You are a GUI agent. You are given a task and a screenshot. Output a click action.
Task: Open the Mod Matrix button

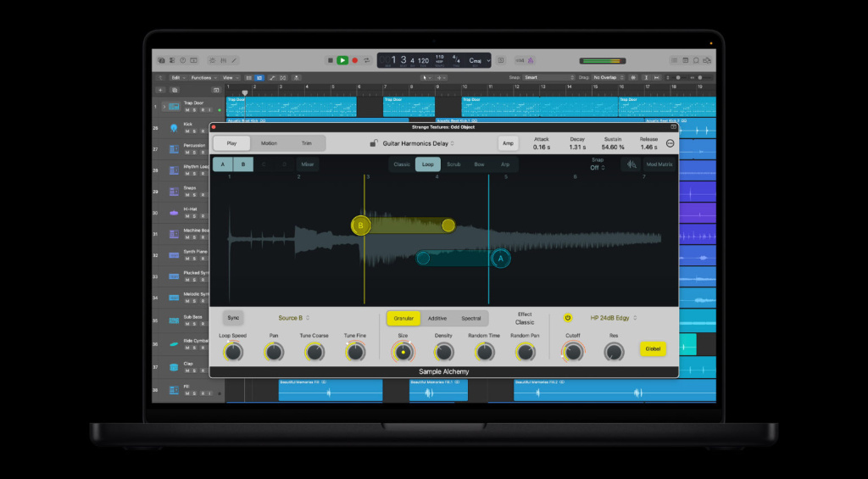pos(659,164)
